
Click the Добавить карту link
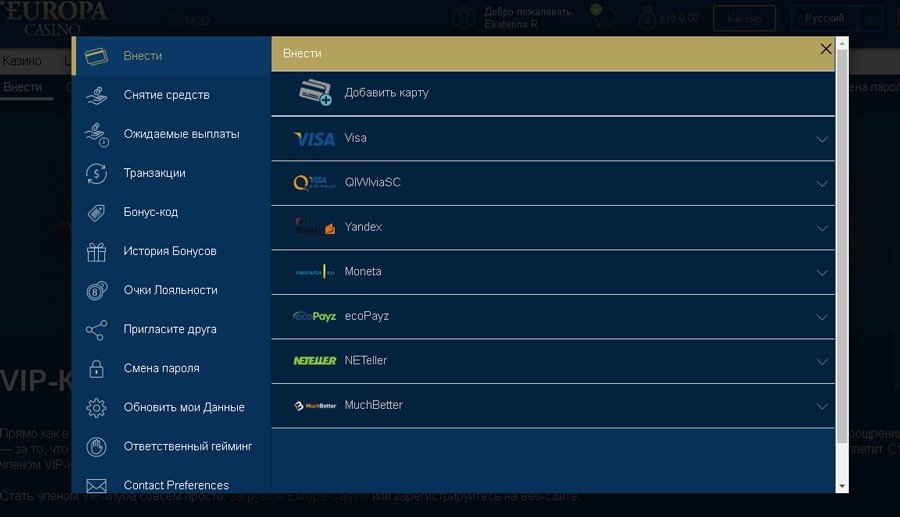point(386,93)
